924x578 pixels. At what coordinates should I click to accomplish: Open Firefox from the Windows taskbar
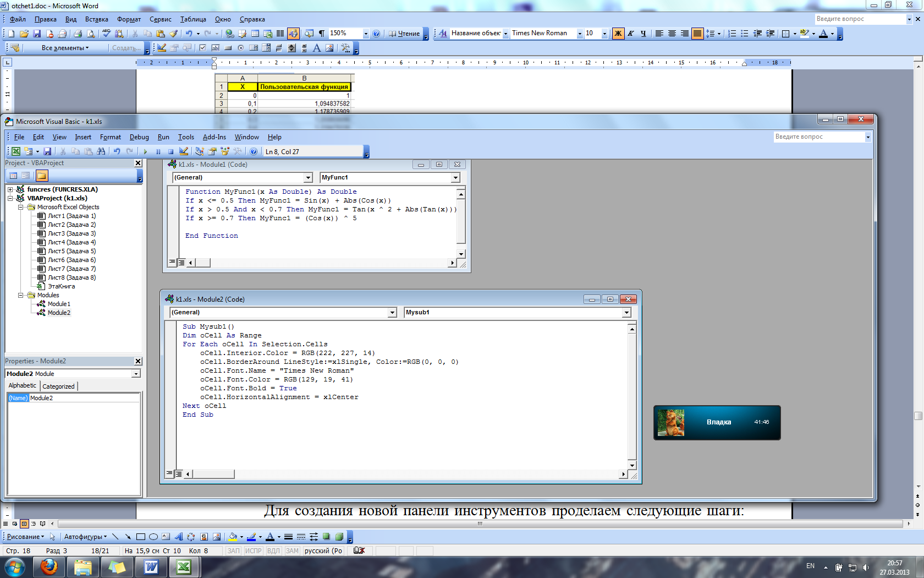click(x=49, y=566)
